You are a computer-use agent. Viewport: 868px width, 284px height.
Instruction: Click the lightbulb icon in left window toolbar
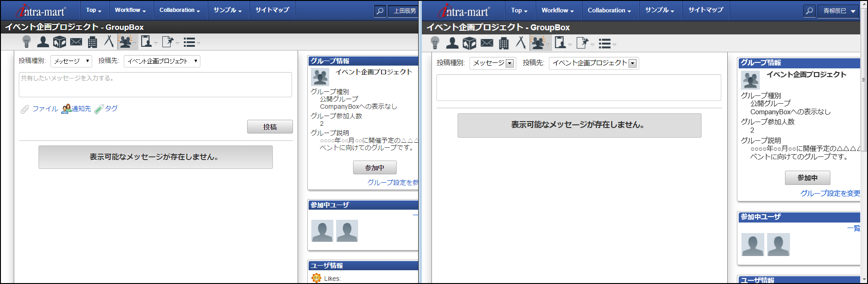click(x=27, y=42)
